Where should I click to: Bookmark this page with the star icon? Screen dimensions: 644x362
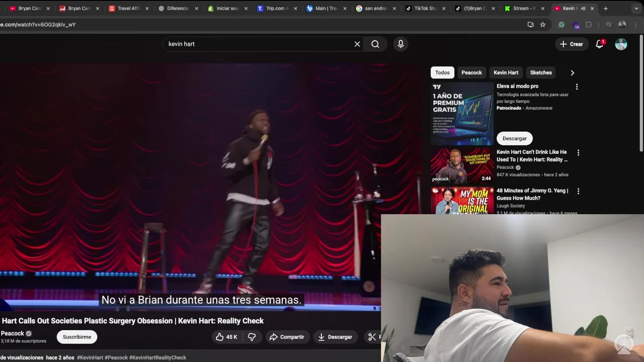pos(543,25)
